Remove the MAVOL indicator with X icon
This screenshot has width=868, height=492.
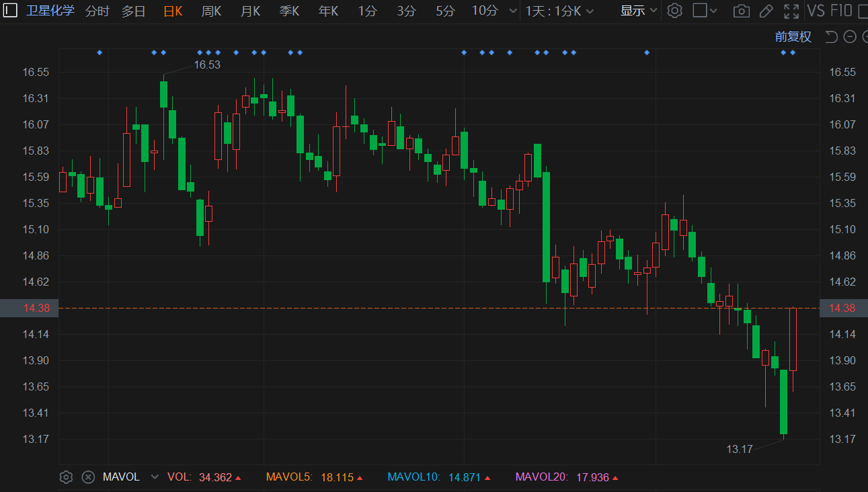[x=88, y=477]
